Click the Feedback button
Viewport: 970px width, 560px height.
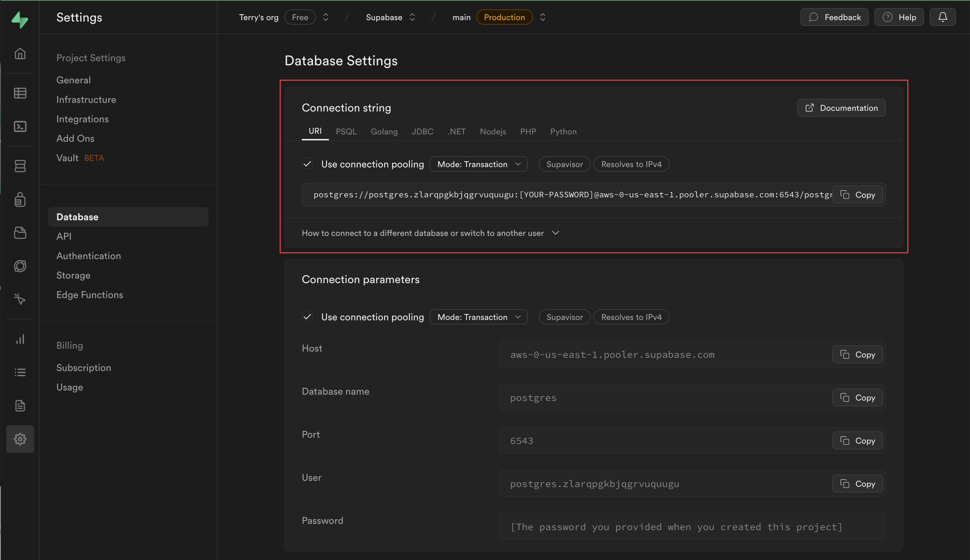pyautogui.click(x=834, y=17)
